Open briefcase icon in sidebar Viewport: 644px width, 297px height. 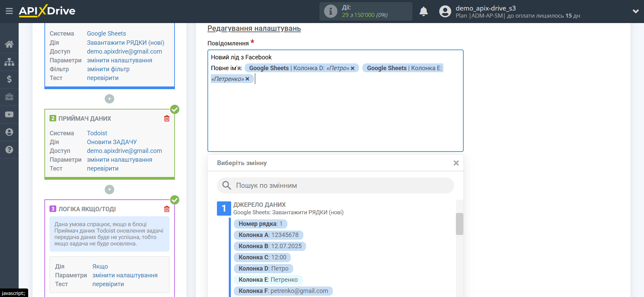(9, 97)
